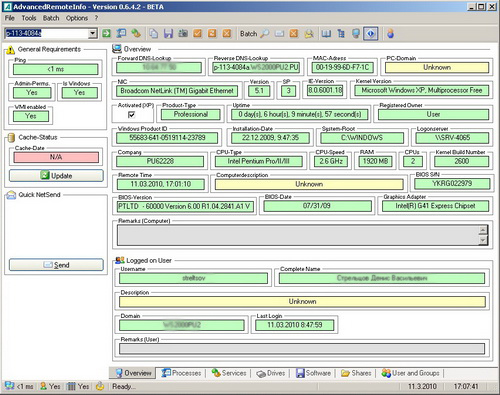Screen dimensions: 500x395
Task: Click the Batch magnifier search icon
Action: click(265, 33)
